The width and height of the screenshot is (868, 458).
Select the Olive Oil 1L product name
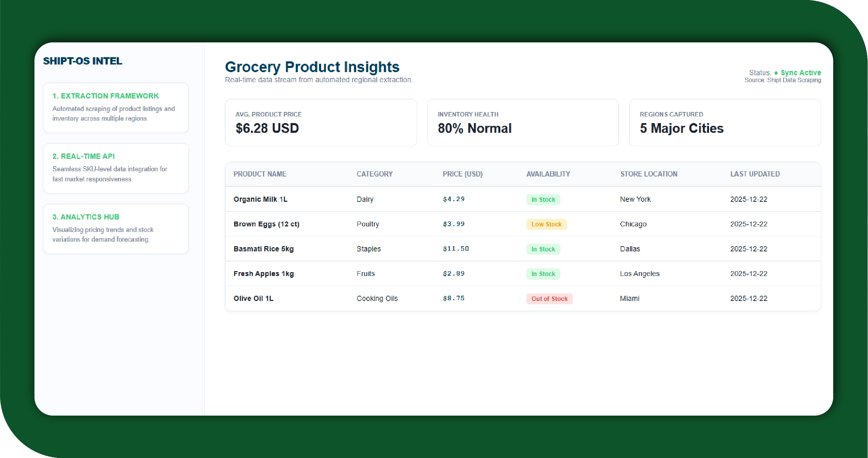(253, 299)
